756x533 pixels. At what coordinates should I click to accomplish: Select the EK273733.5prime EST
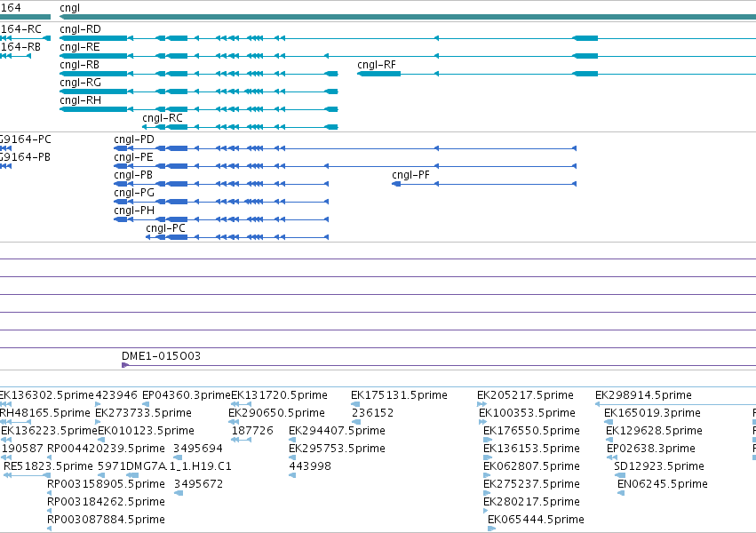(143, 413)
